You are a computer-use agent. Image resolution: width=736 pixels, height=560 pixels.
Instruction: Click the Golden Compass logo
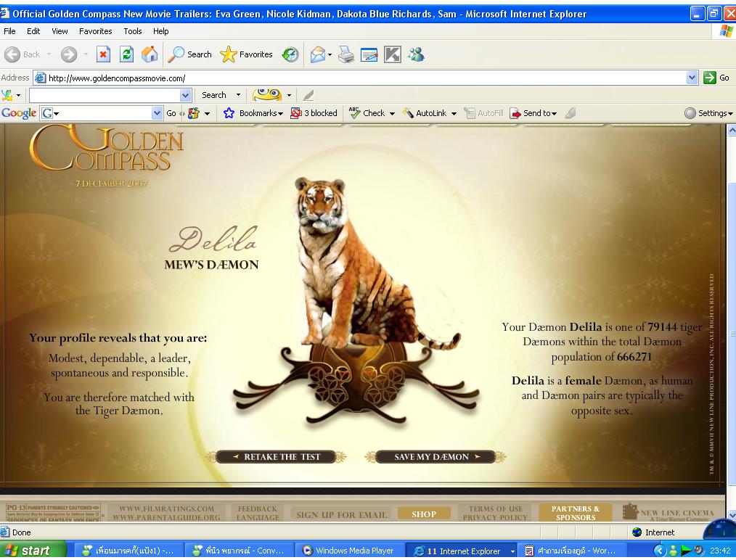[107, 148]
